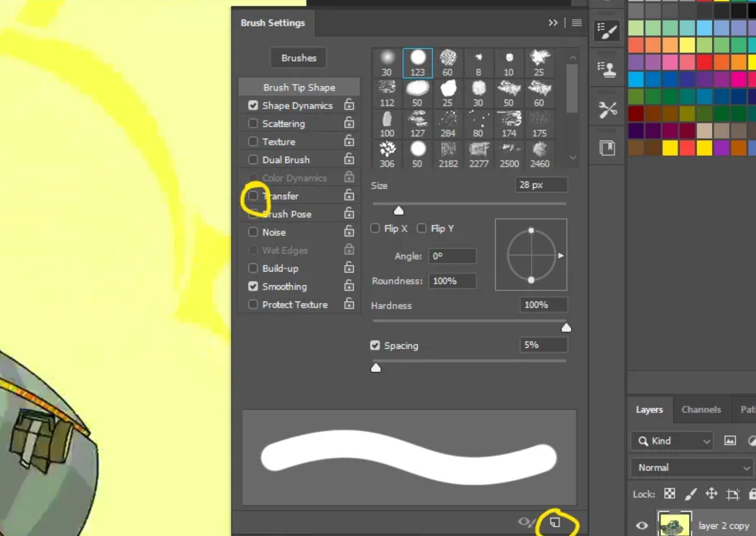The width and height of the screenshot is (756, 536).
Task: Uncheck the Shape Dynamics option
Action: 253,106
